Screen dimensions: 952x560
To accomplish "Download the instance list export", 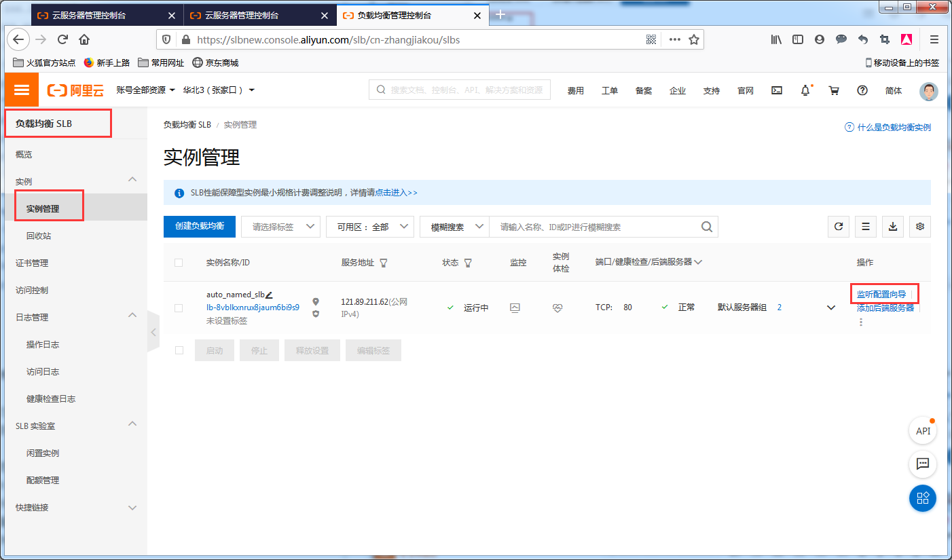I will [x=892, y=226].
